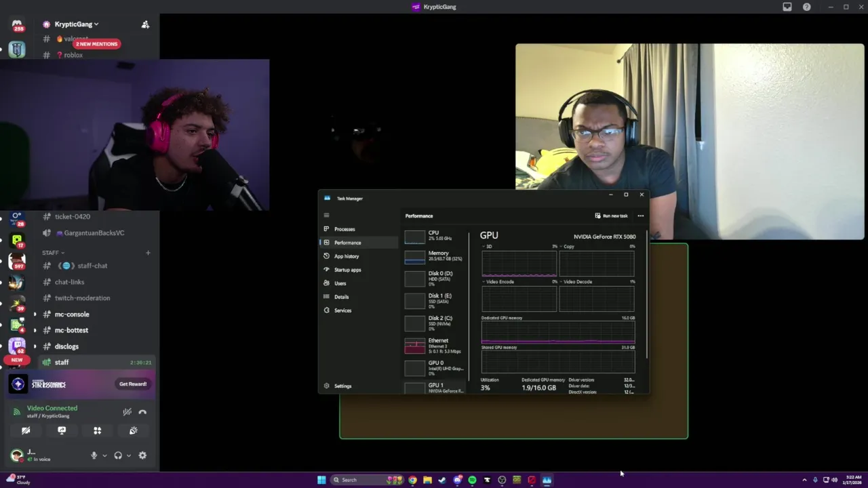868x488 pixels.
Task: Open the Video Encode graph dropdown
Action: [498, 282]
